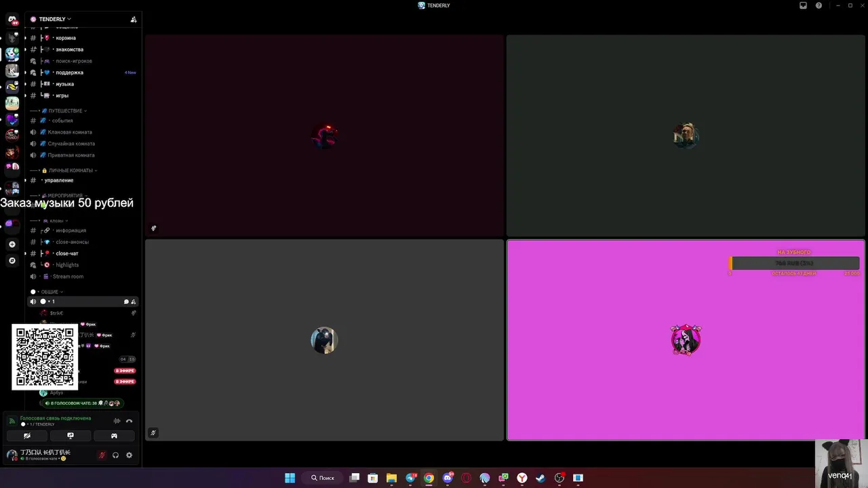This screenshot has width=868, height=488.
Task: Click invite icon on voice channel 1 row
Action: point(134,302)
